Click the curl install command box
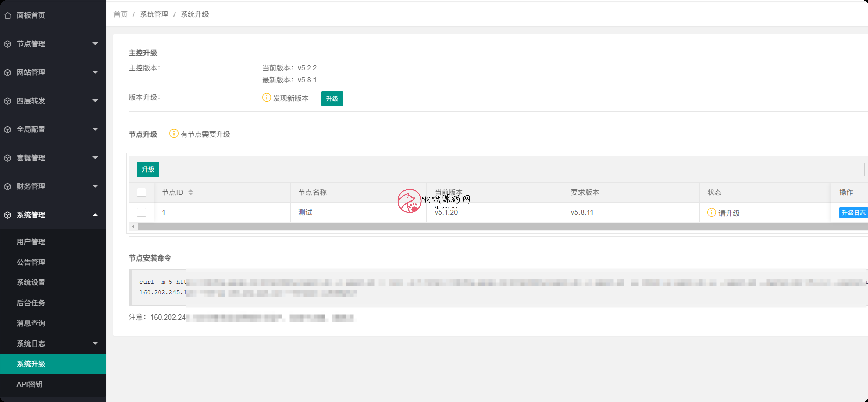 pos(499,288)
